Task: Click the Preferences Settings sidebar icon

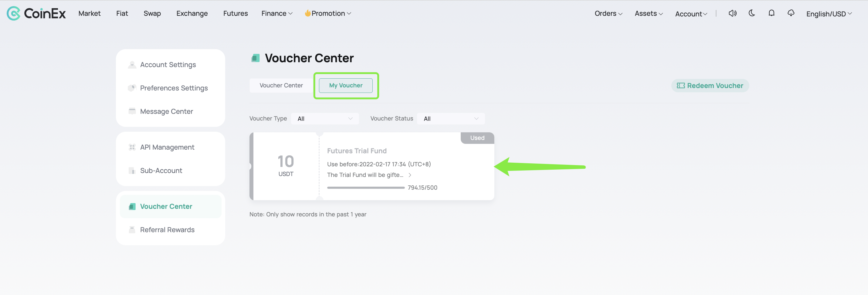Action: (132, 88)
